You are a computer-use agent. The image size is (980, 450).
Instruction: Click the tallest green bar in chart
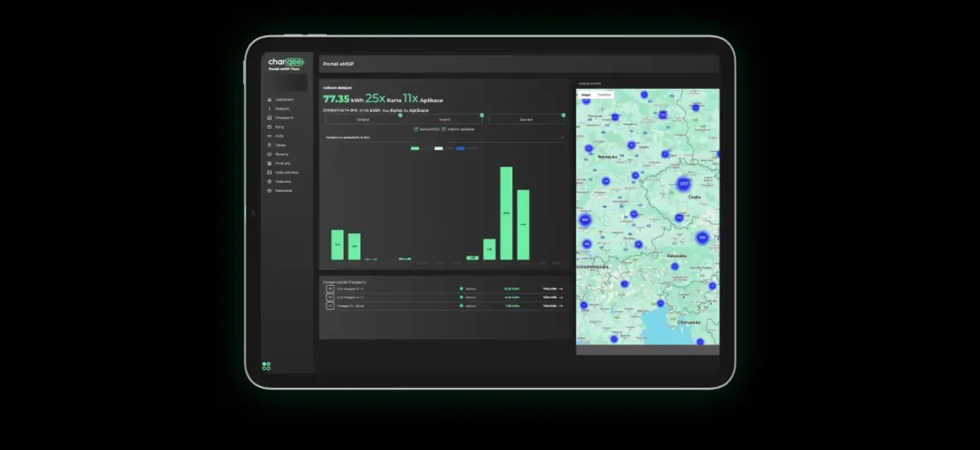pyautogui.click(x=506, y=213)
